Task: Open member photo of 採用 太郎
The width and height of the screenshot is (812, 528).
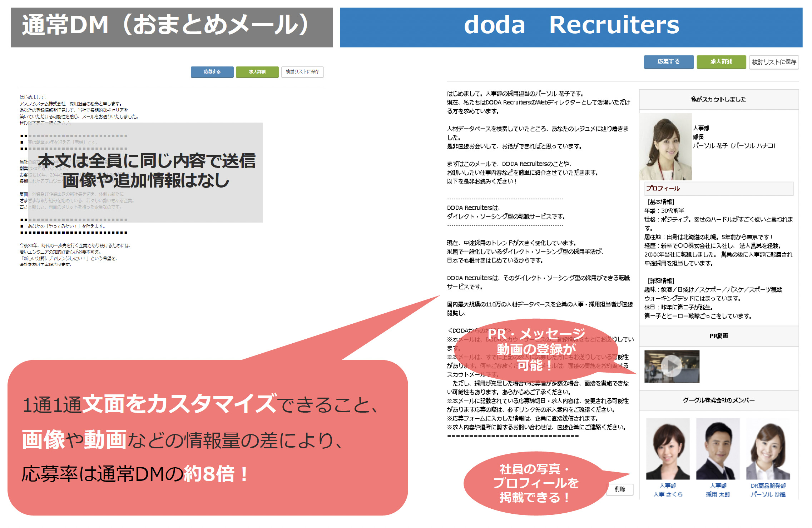Action: click(x=718, y=449)
